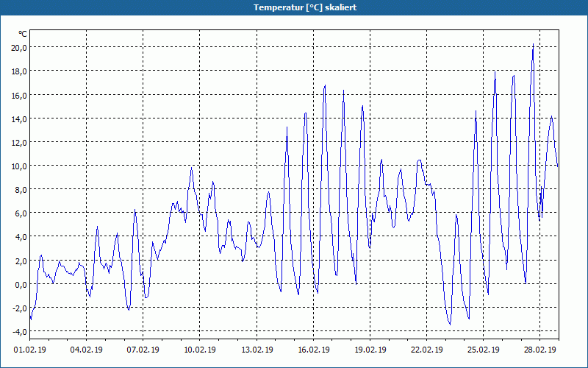Image resolution: width=588 pixels, height=368 pixels.
Task: Click the 13.02.19 date label
Action: (x=257, y=350)
